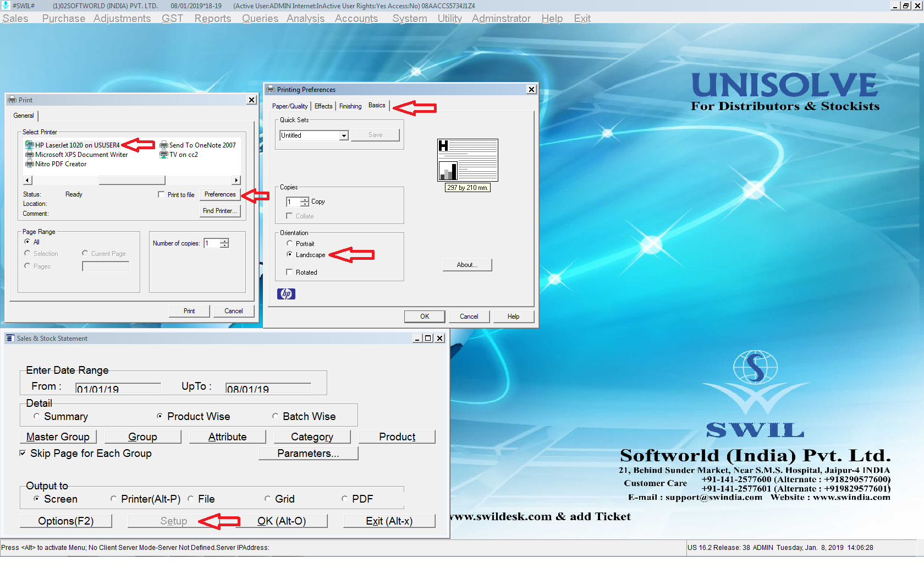Viewport: 924px width, 578px height.
Task: Choose Nitro PDF Creator printer
Action: [61, 164]
